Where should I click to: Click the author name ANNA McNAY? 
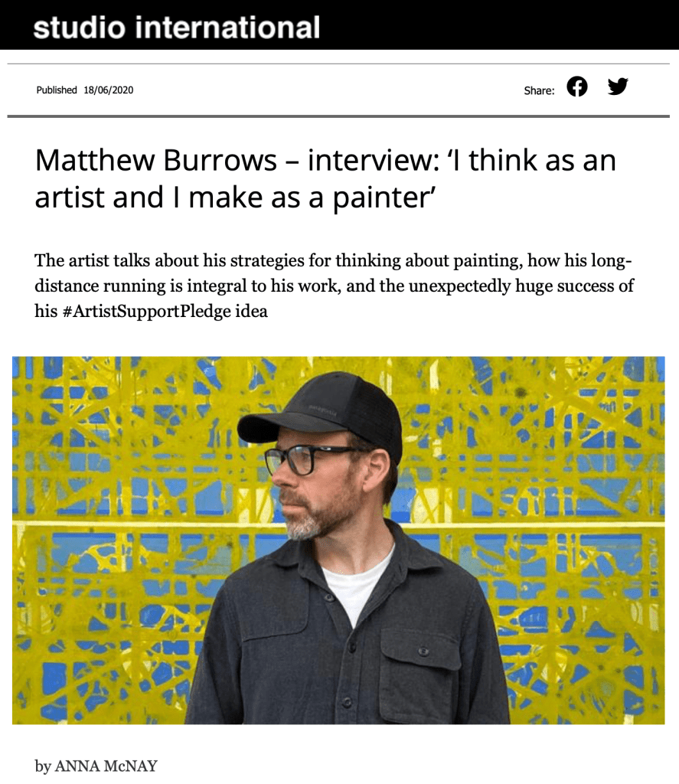106,766
